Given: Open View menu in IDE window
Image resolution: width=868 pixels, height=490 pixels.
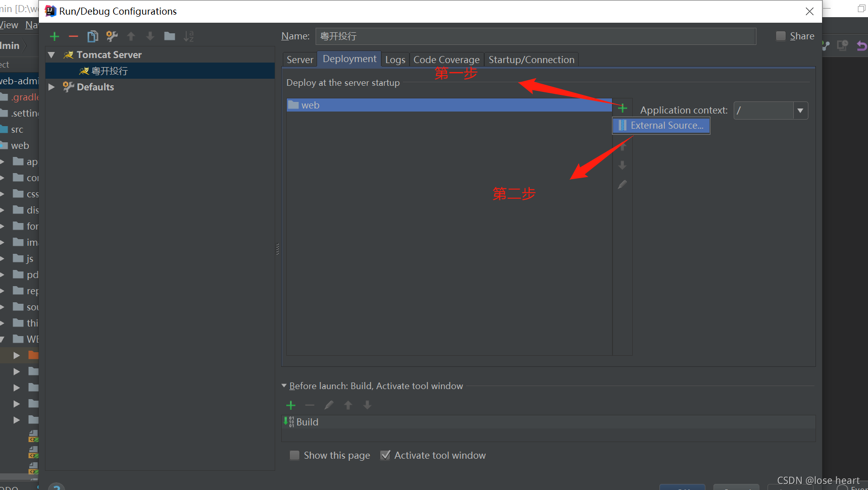Looking at the screenshot, I should click(9, 25).
